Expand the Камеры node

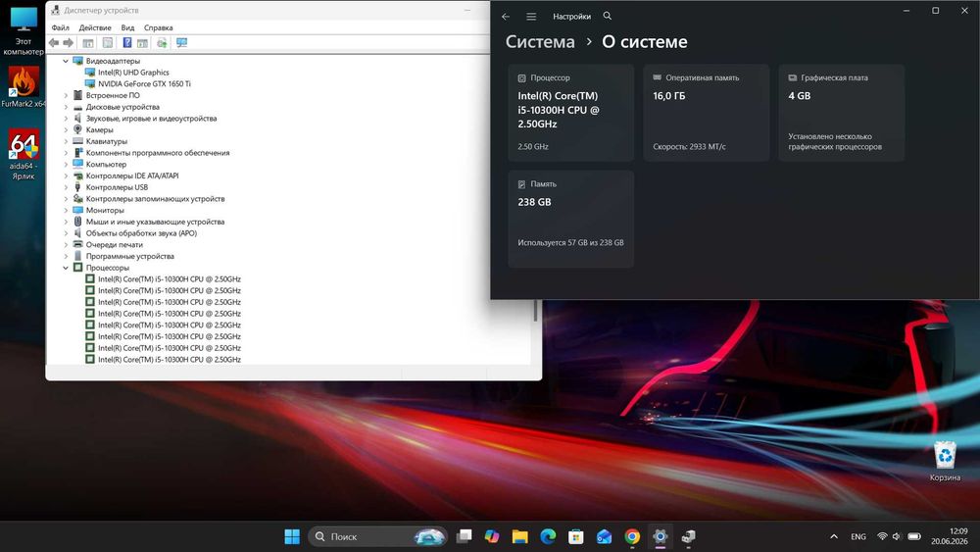click(66, 130)
